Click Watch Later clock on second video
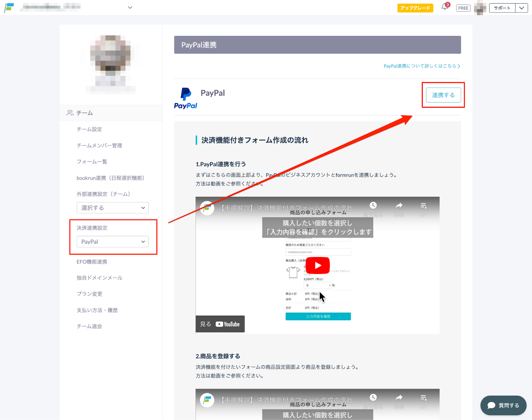Screen dimensions: 532x420 click(373, 397)
